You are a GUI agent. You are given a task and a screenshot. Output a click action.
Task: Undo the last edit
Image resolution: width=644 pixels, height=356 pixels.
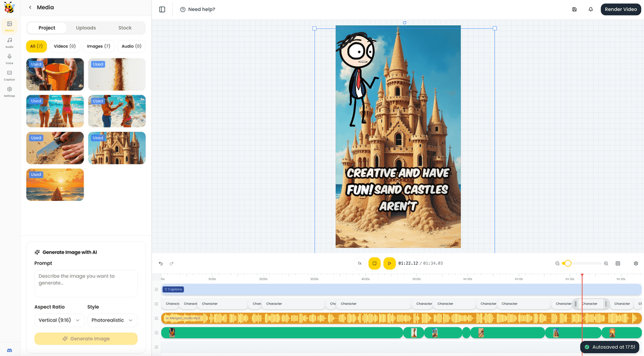point(160,264)
